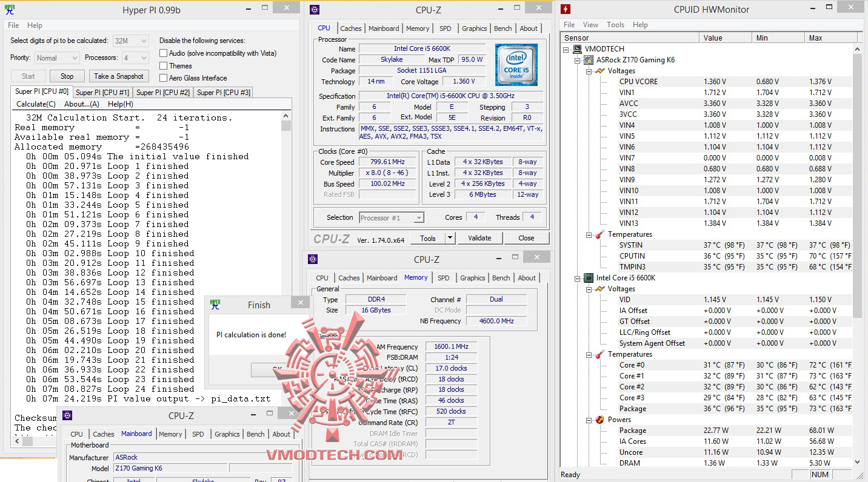The width and height of the screenshot is (868, 482).
Task: Open the Processors dropdown in Hyper PI
Action: pos(135,58)
